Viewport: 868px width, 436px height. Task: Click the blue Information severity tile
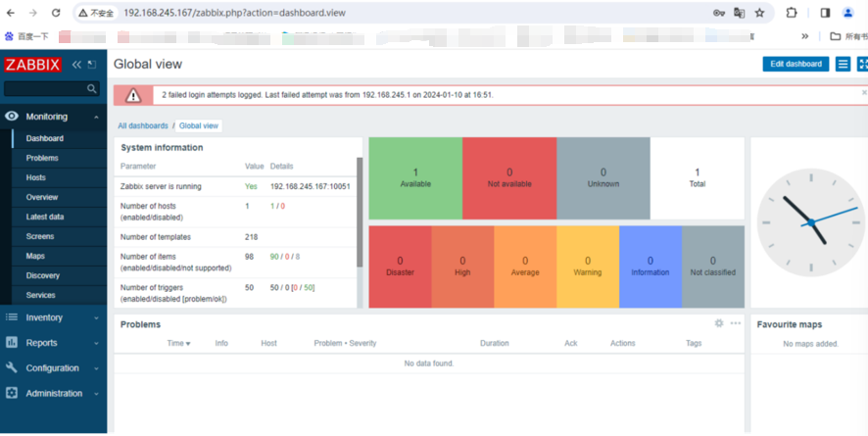651,266
